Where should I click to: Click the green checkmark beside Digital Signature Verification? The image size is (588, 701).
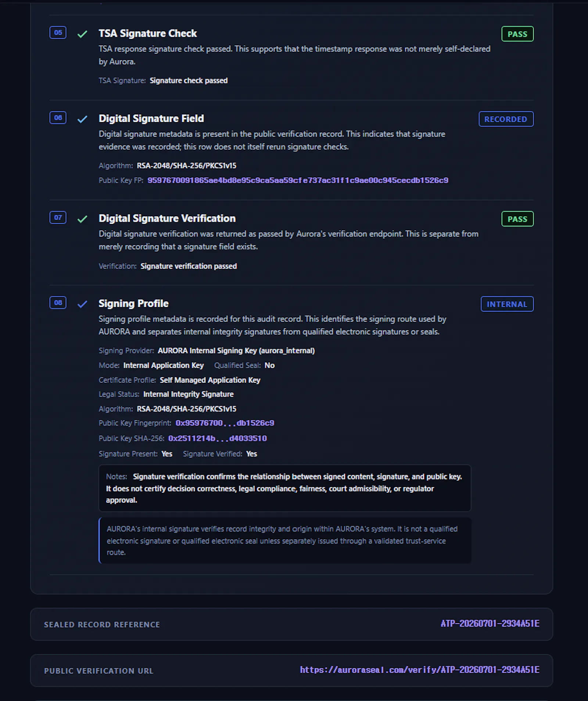click(82, 219)
